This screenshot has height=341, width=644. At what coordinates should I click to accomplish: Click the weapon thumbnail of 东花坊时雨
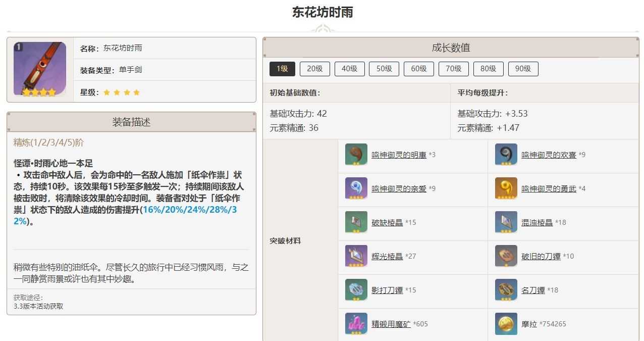coord(39,69)
